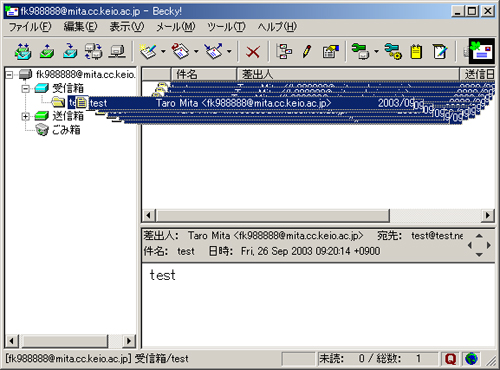
Task: Compose a new message with pencil-letter icon
Action: tap(148, 51)
